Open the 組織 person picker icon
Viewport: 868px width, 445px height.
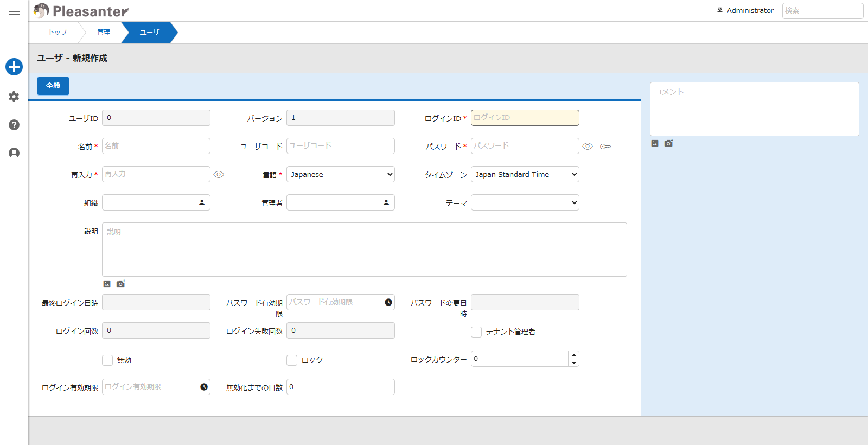[x=202, y=202]
